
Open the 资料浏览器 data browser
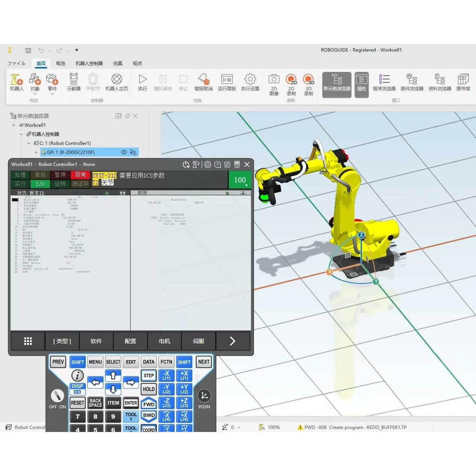click(x=440, y=83)
